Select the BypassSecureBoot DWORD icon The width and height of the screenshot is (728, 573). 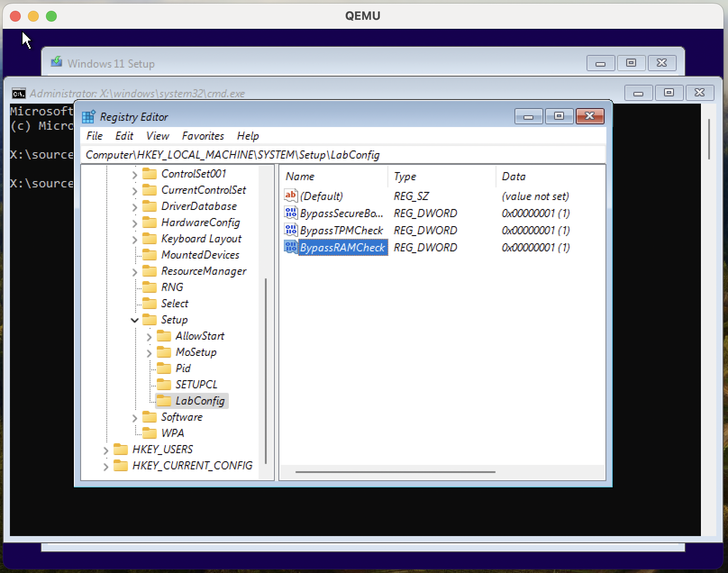291,213
